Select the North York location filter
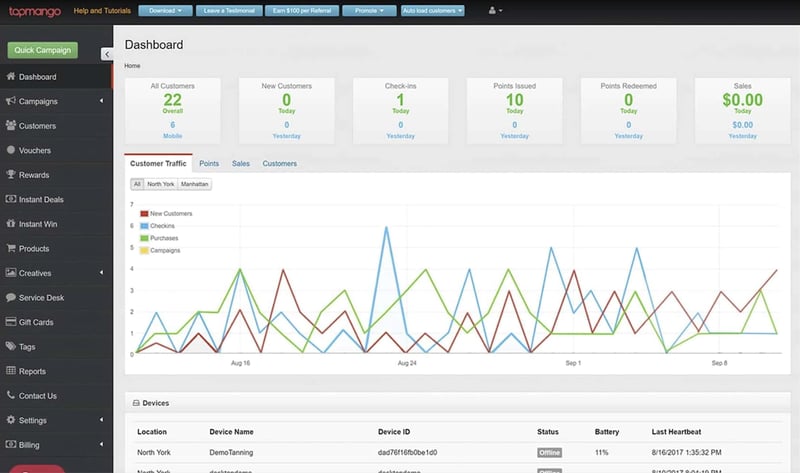The image size is (800, 473). [x=160, y=184]
